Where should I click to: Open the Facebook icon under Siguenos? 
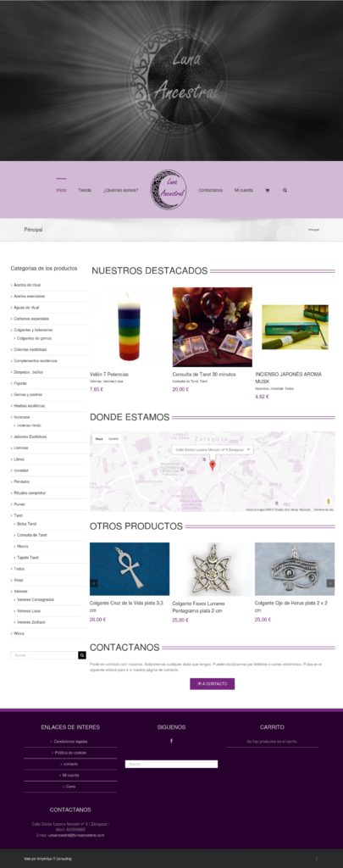tap(171, 741)
